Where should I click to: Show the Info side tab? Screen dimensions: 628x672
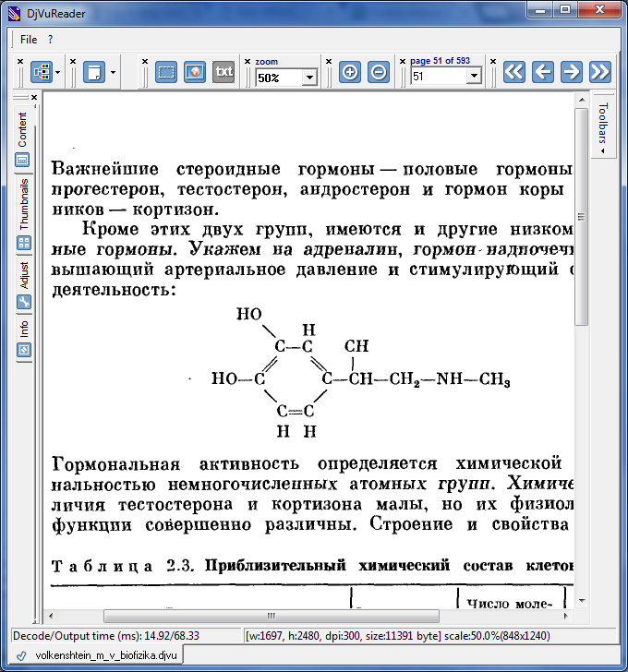(x=24, y=329)
